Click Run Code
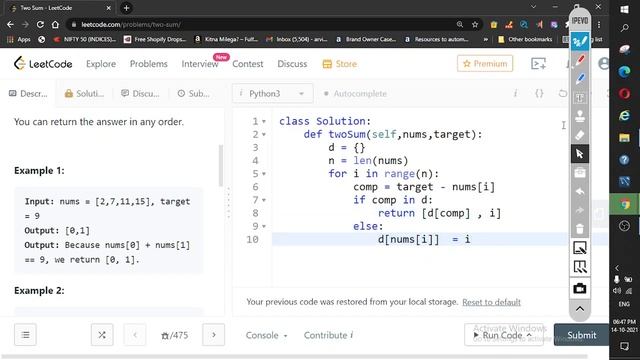Image resolution: width=640 pixels, height=360 pixels. coord(503,335)
